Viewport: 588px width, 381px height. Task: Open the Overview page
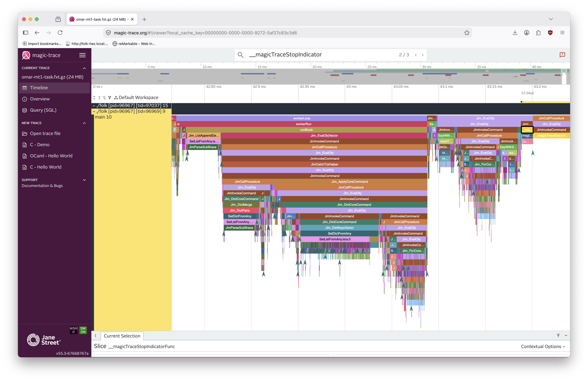[54, 99]
